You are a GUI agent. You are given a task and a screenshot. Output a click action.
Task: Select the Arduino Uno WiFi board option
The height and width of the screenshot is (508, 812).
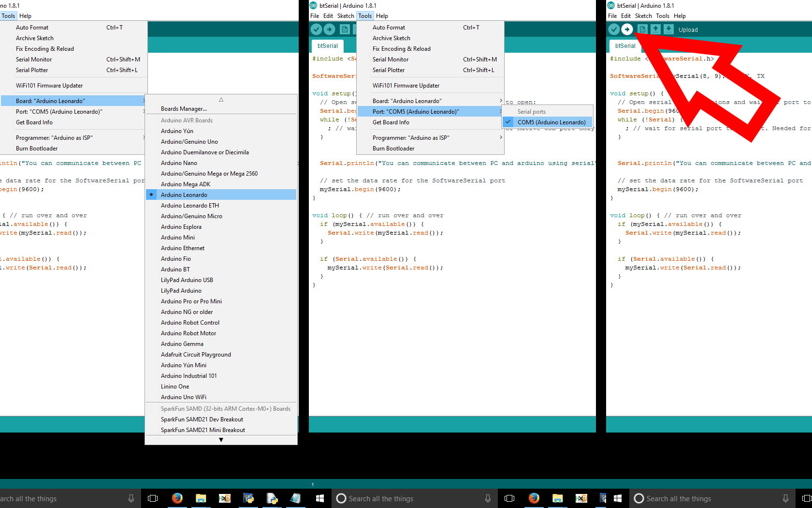pyautogui.click(x=221, y=397)
